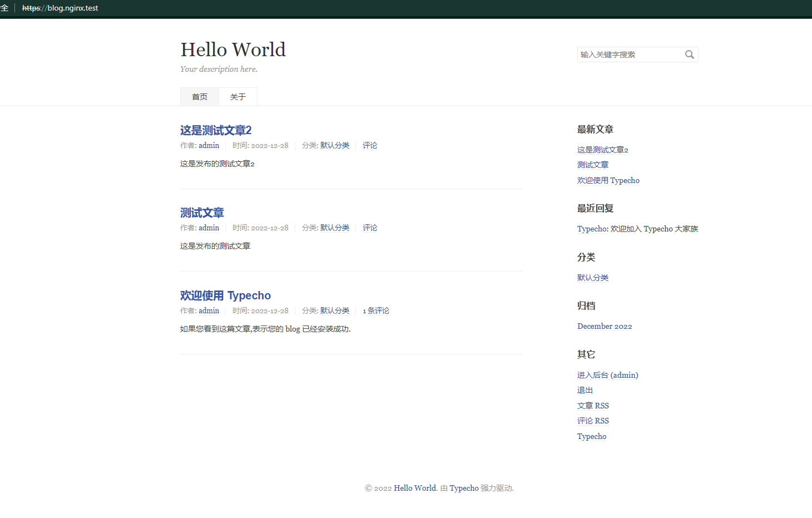Open 默认分类 category under 这是测试文章2

(x=335, y=145)
